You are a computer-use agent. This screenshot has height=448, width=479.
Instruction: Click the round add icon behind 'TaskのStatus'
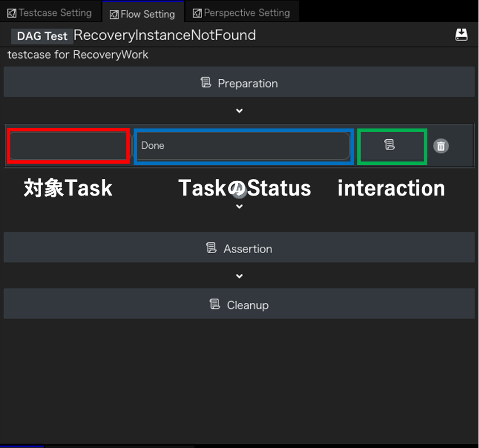(x=240, y=192)
